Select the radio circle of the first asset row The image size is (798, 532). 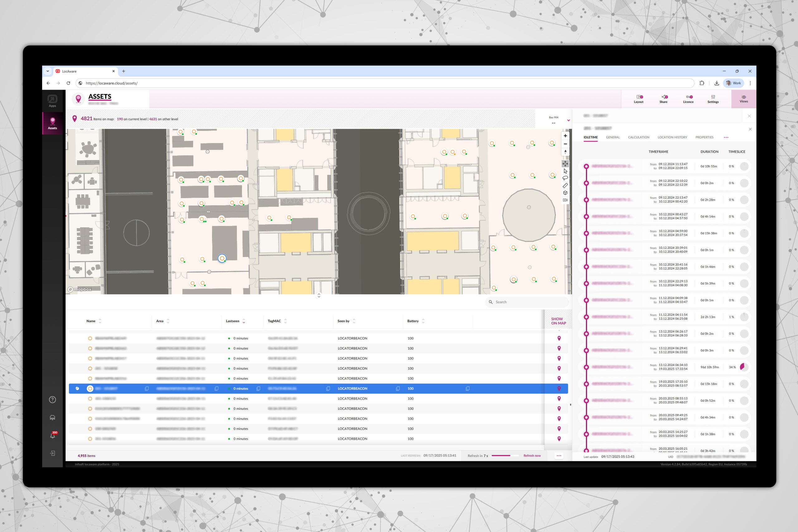click(x=90, y=338)
